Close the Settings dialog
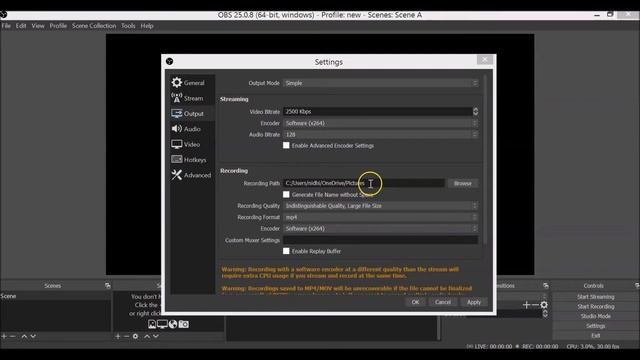The height and width of the screenshot is (360, 640). (485, 60)
